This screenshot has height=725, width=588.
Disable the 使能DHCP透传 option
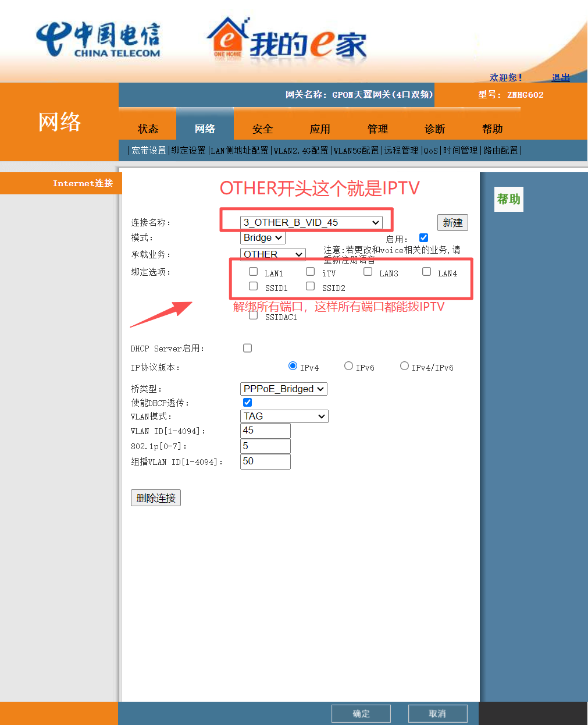pos(247,402)
